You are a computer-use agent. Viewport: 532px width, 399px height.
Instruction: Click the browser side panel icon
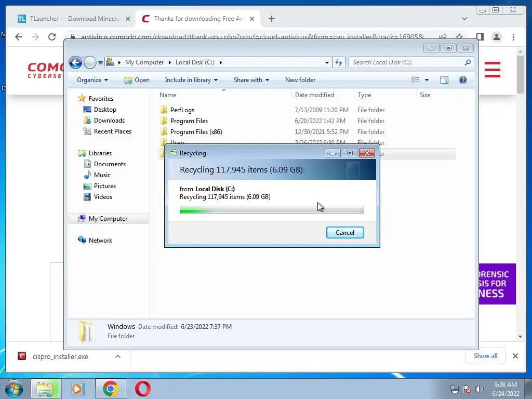[480, 37]
